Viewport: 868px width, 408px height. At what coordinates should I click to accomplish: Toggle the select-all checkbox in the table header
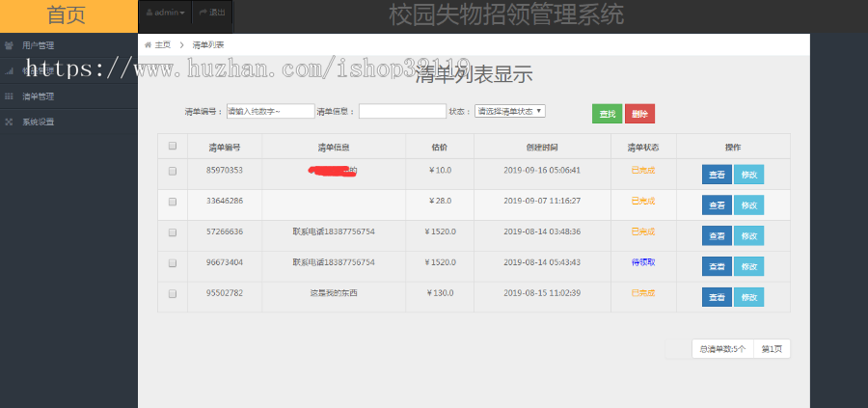(173, 147)
